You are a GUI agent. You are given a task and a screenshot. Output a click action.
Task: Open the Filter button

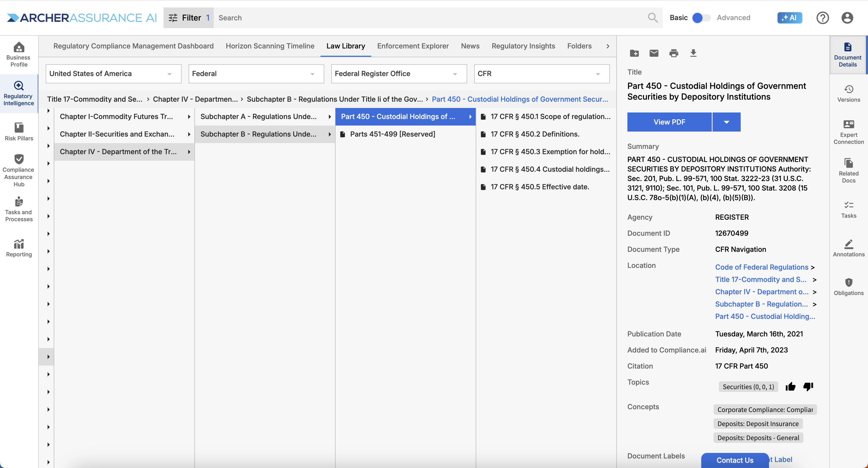coord(188,18)
